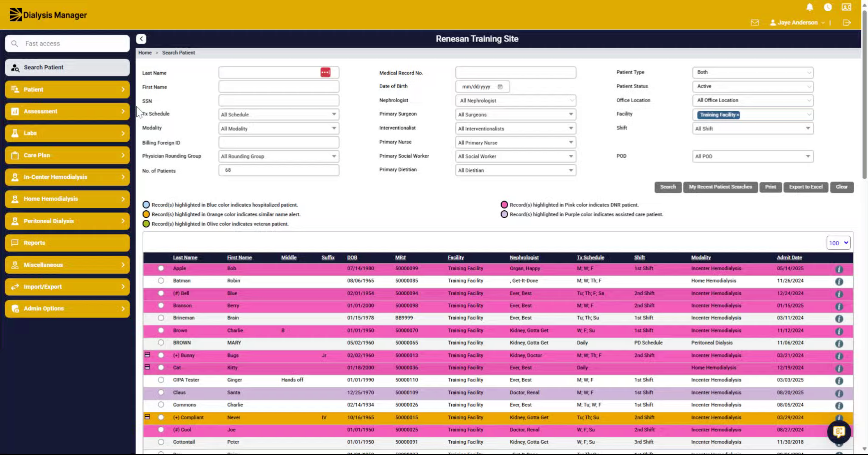Remove the Training Facility tag
Image resolution: width=868 pixels, height=455 pixels.
pyautogui.click(x=737, y=115)
